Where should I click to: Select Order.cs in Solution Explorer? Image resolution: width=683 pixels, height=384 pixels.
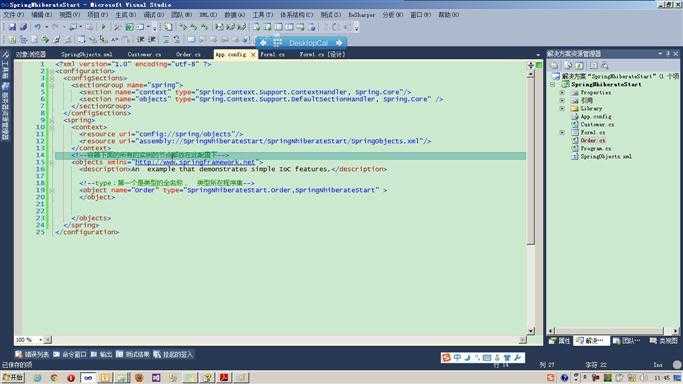tap(588, 140)
